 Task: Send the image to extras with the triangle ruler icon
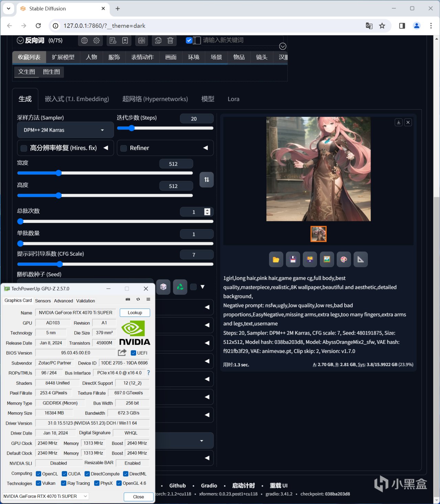click(x=361, y=259)
